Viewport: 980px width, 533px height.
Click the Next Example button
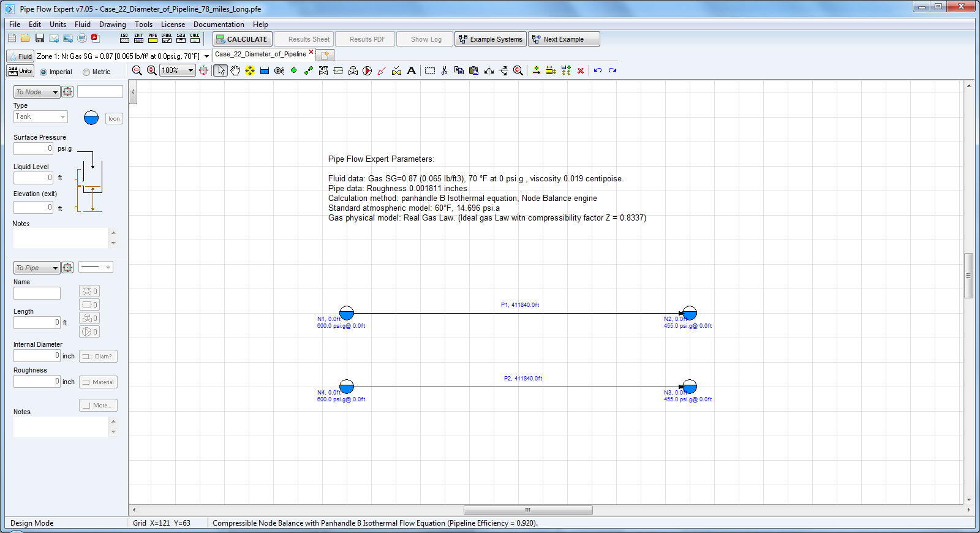pos(564,39)
